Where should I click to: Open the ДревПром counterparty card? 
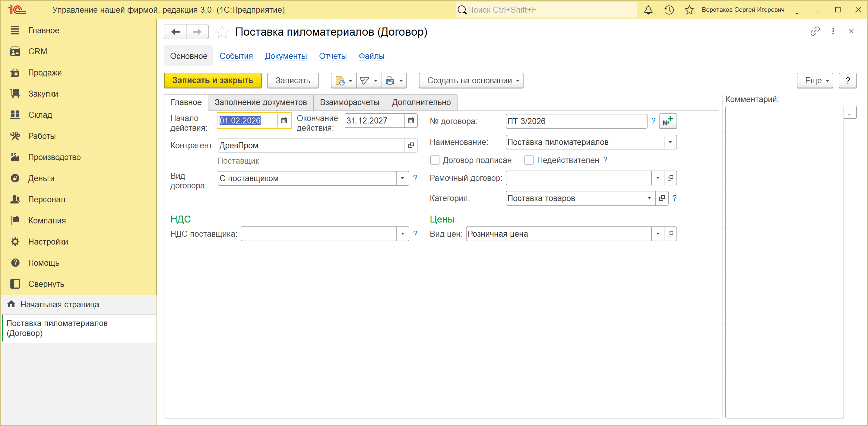(411, 146)
